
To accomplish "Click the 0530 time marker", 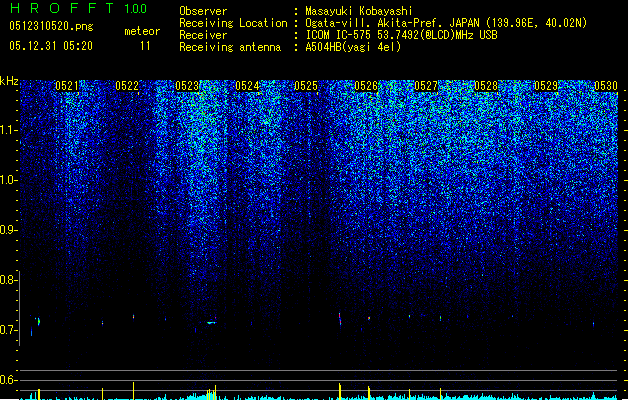I will (606, 86).
